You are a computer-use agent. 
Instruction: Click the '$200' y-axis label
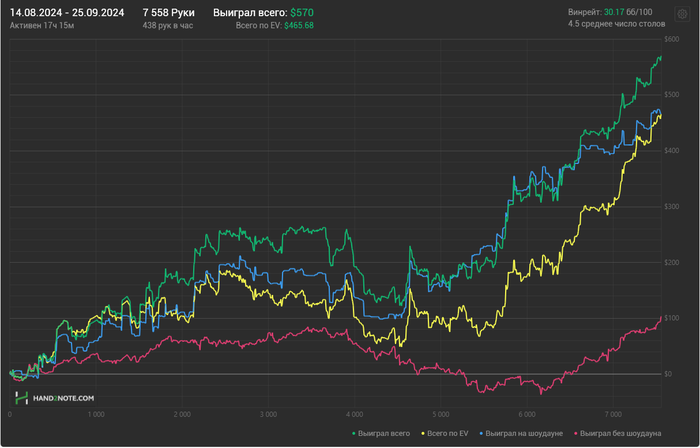tap(671, 262)
